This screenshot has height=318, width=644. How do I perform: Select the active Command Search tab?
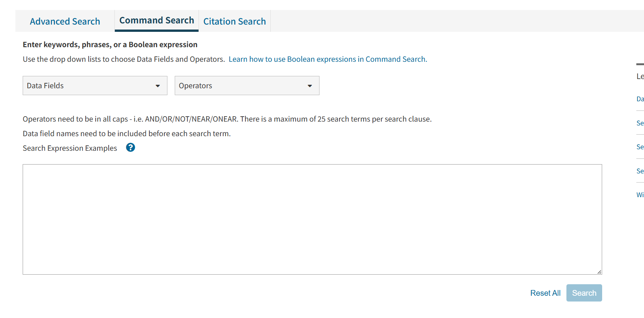coord(156,20)
